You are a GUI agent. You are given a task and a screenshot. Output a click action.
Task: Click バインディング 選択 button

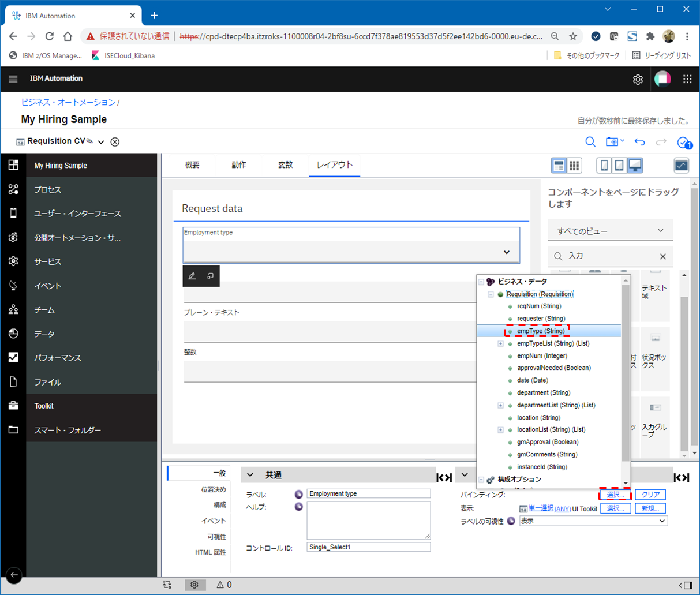click(615, 495)
